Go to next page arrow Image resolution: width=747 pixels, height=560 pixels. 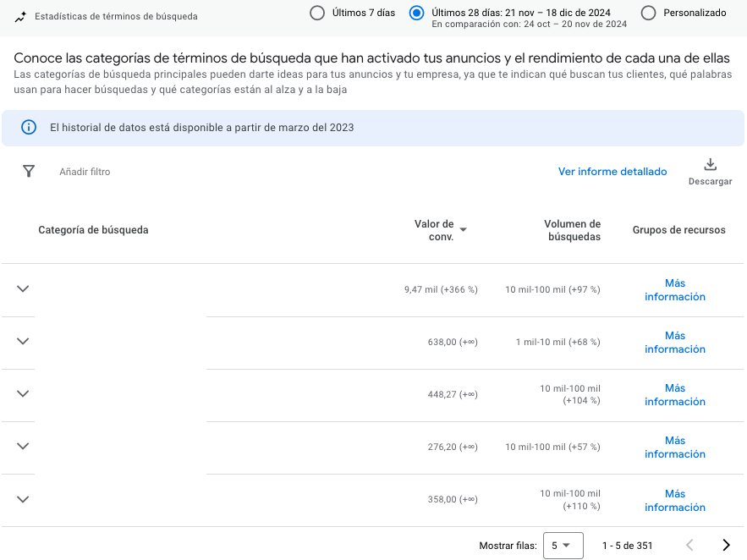726,546
